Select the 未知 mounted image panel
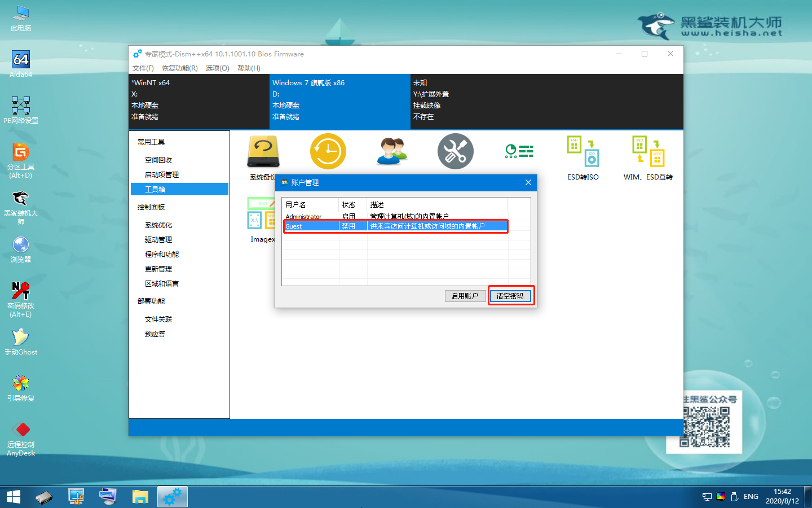812x508 pixels. 547,102
